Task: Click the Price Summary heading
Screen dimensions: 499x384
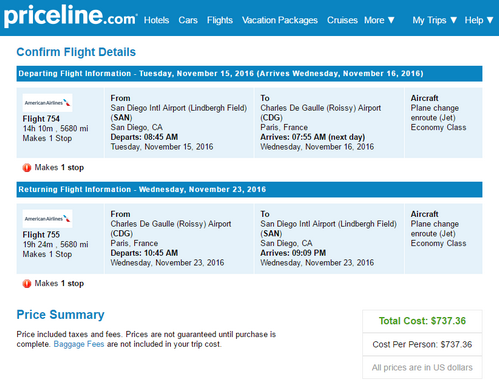Action: point(61,315)
